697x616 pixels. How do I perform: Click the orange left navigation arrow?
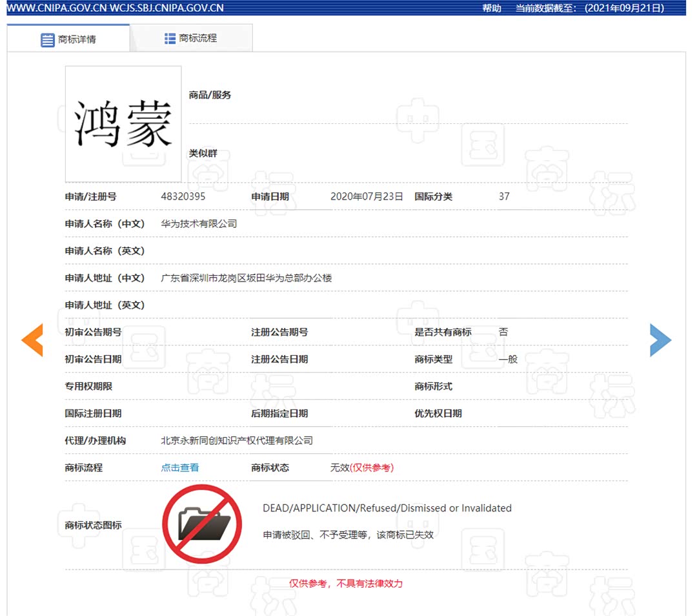click(x=32, y=340)
